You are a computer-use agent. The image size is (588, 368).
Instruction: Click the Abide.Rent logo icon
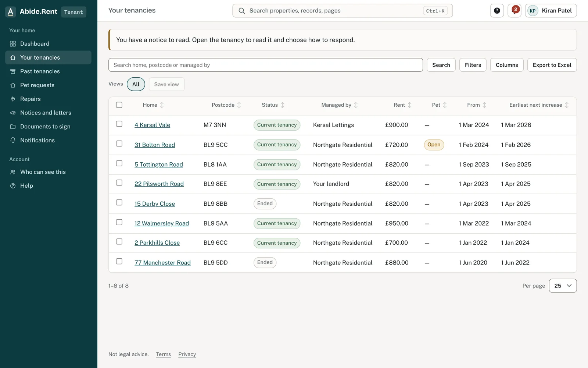click(11, 12)
